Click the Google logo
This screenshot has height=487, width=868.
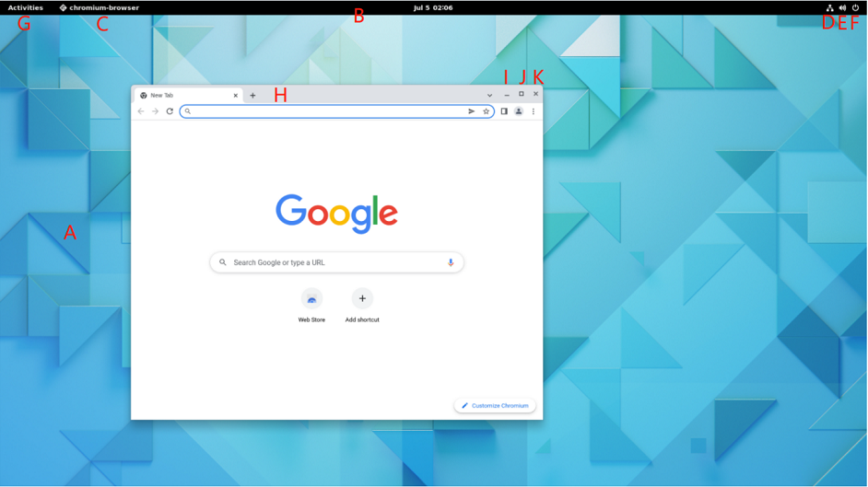pyautogui.click(x=336, y=214)
